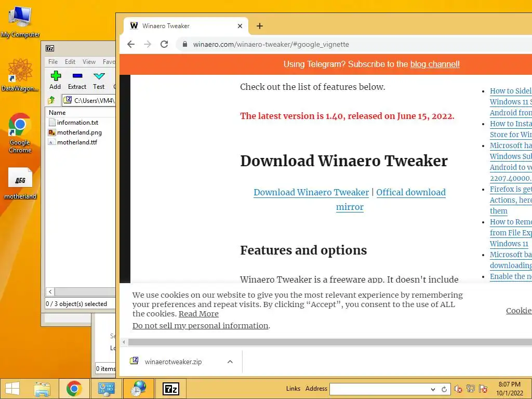532x399 pixels.
Task: Open File Explorer from taskbar
Action: (x=42, y=389)
